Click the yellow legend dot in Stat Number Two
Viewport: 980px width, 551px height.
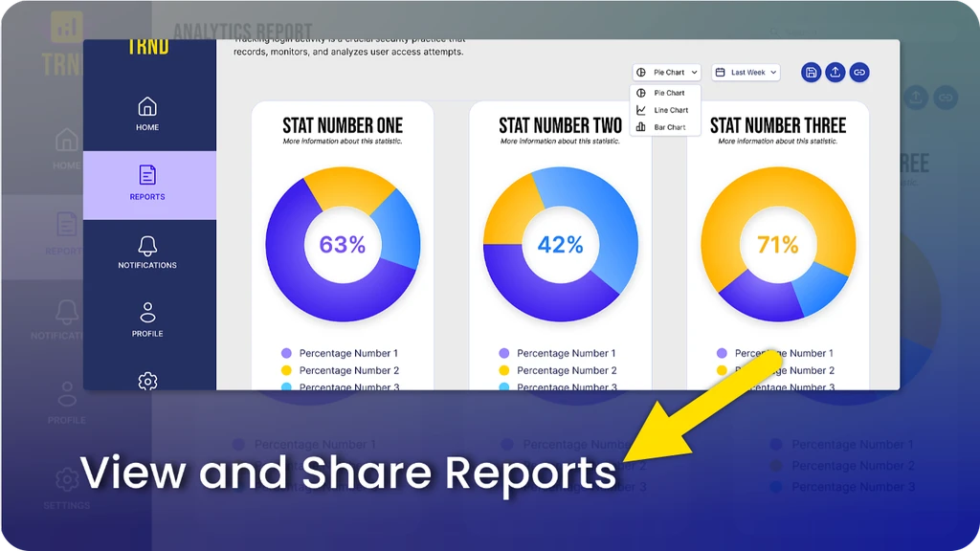point(503,370)
